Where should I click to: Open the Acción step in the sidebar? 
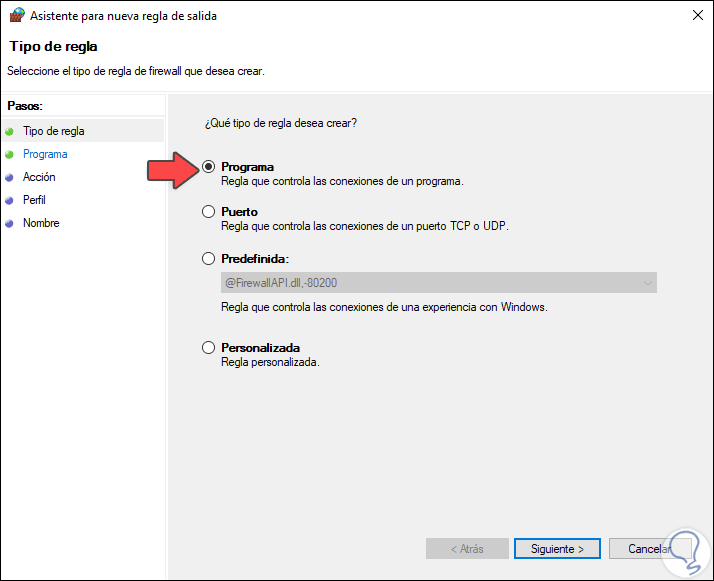tap(39, 177)
